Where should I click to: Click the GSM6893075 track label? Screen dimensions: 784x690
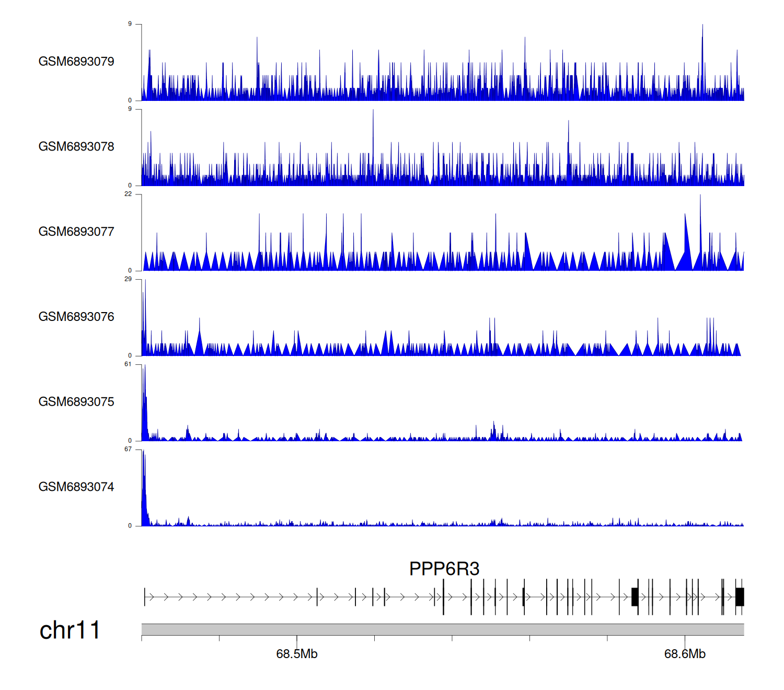[x=76, y=402]
